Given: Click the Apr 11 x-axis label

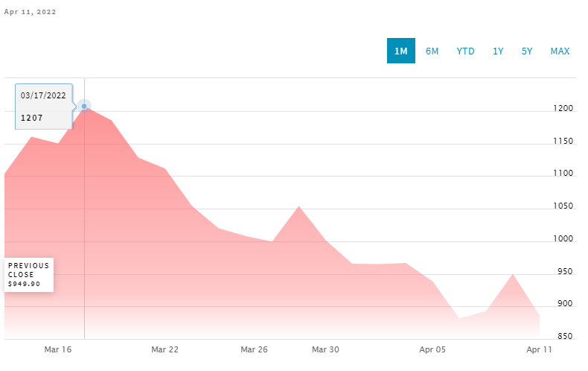Looking at the screenshot, I should 540,349.
